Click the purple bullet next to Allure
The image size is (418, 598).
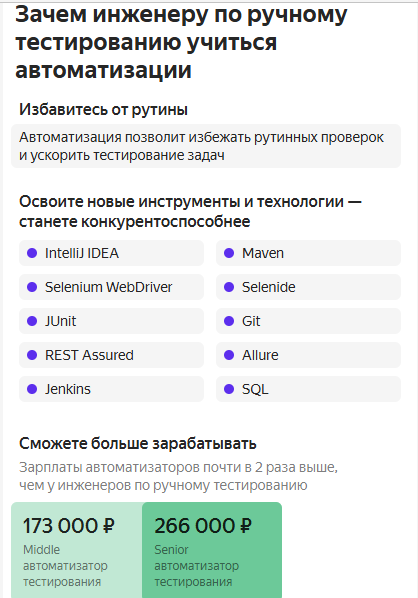point(229,355)
